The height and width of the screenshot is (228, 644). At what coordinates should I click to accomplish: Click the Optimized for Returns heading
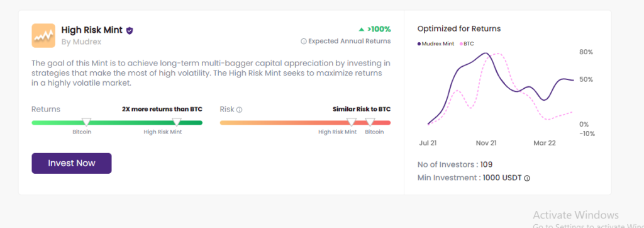pos(459,29)
